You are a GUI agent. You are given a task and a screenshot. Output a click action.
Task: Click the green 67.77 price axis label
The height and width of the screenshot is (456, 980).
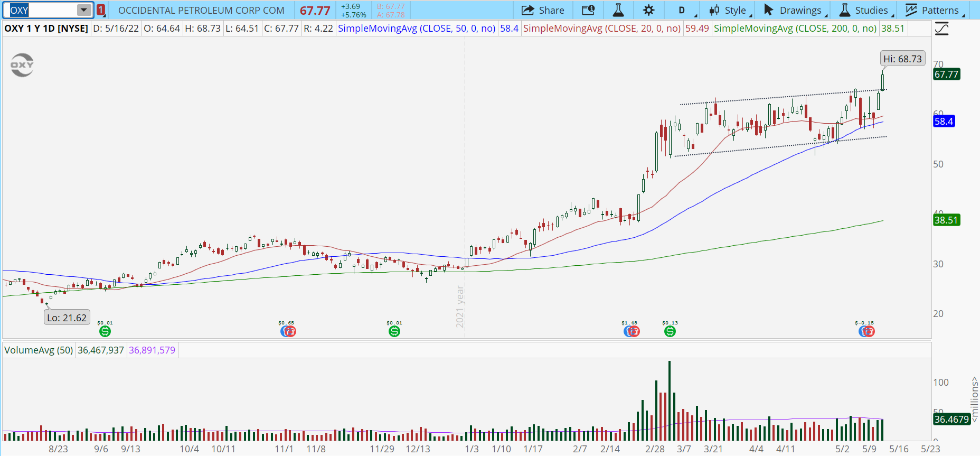(x=946, y=74)
